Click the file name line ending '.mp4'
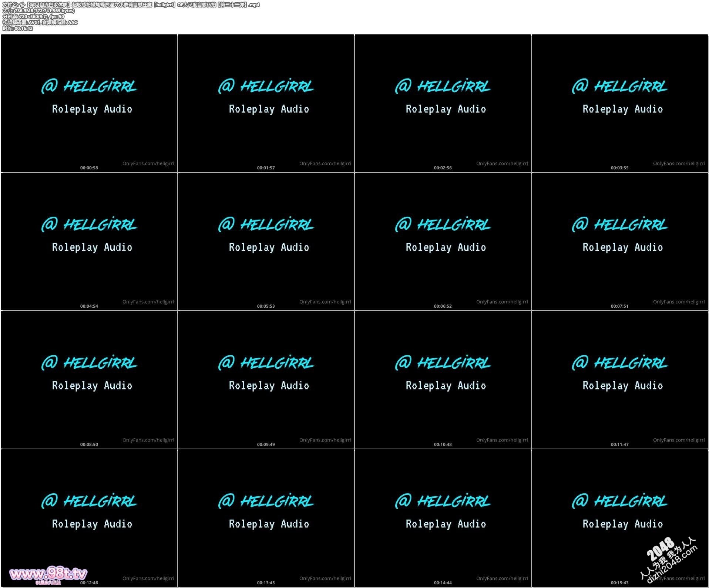 point(131,5)
